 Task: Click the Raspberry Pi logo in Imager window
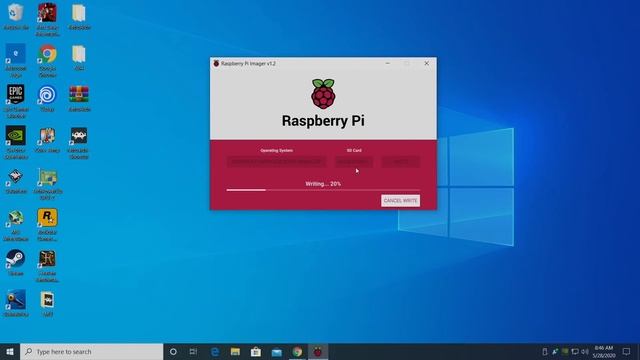coord(323,94)
